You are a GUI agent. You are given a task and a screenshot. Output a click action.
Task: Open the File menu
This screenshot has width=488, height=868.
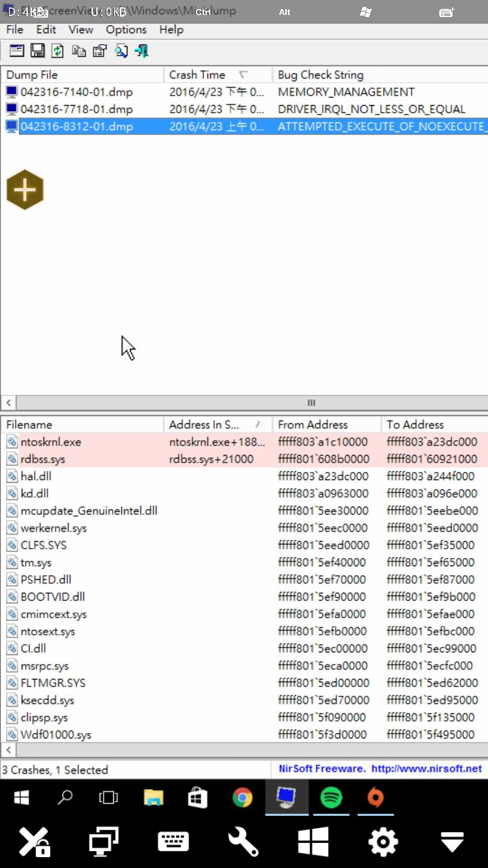click(x=15, y=29)
